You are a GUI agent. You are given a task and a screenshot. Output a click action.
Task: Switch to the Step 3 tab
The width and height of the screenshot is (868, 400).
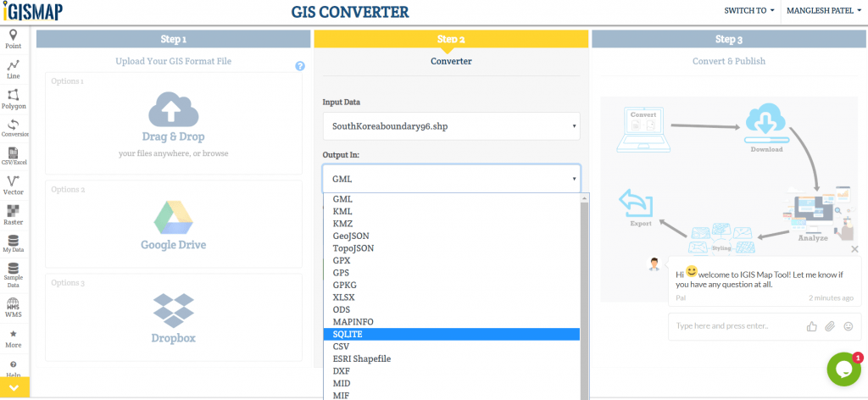pyautogui.click(x=728, y=39)
